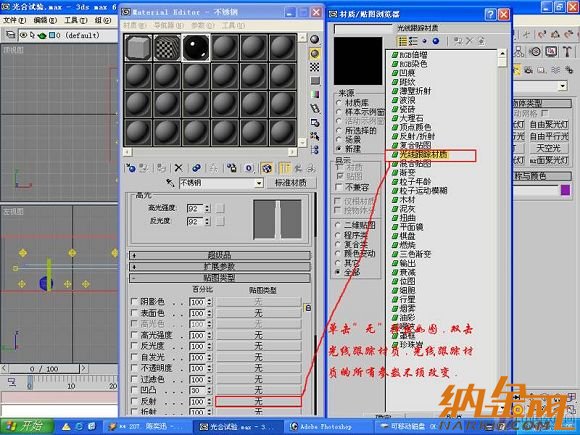Select the black sphere material slot

click(x=196, y=47)
